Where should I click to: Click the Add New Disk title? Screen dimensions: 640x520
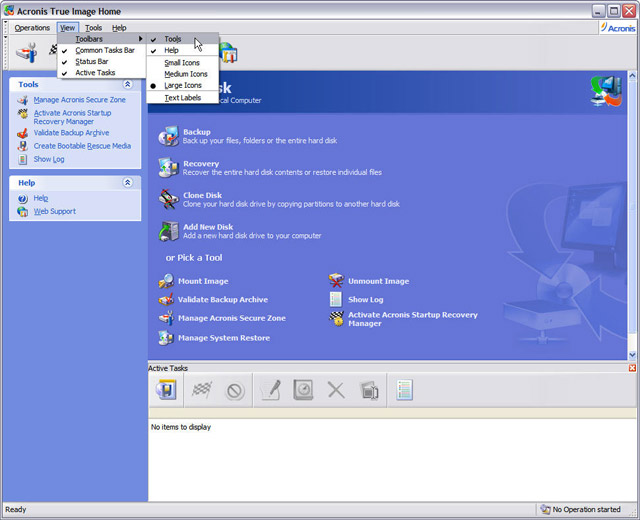pos(208,227)
